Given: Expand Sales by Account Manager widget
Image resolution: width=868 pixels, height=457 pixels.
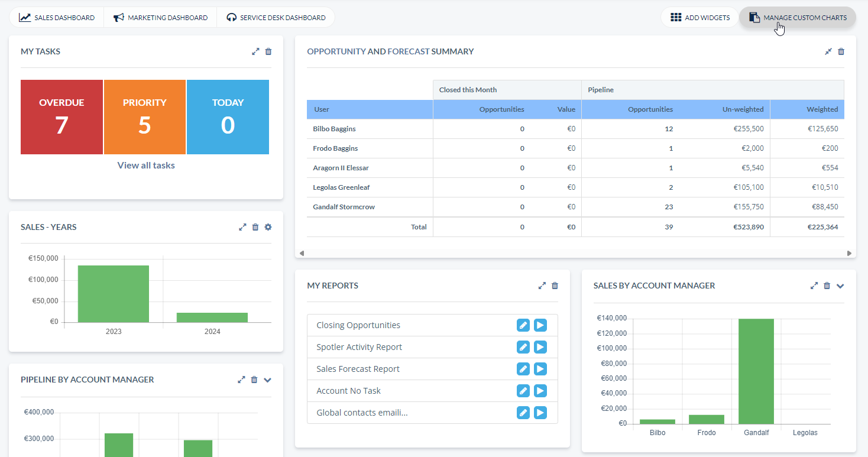Looking at the screenshot, I should point(814,286).
